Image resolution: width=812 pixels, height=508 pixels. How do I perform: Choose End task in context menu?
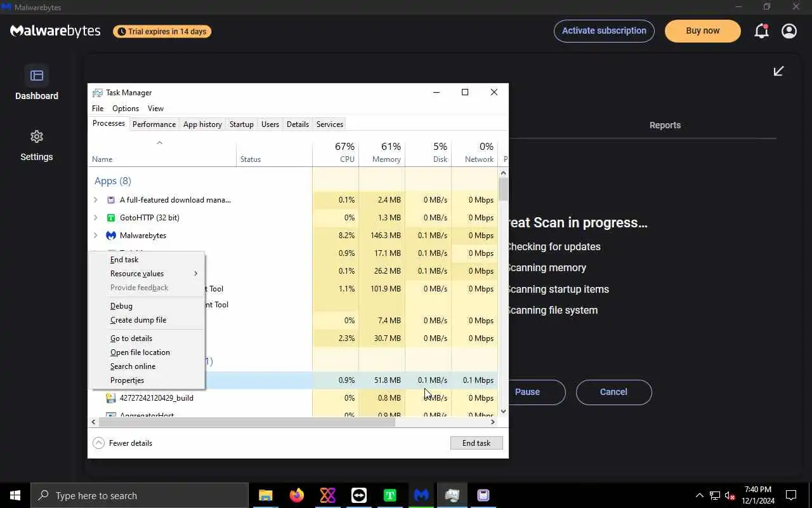point(147,260)
